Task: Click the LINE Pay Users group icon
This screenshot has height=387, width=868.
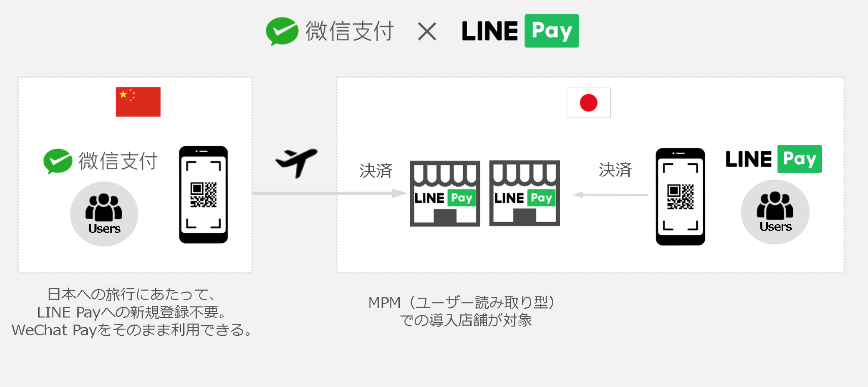Action: click(775, 212)
